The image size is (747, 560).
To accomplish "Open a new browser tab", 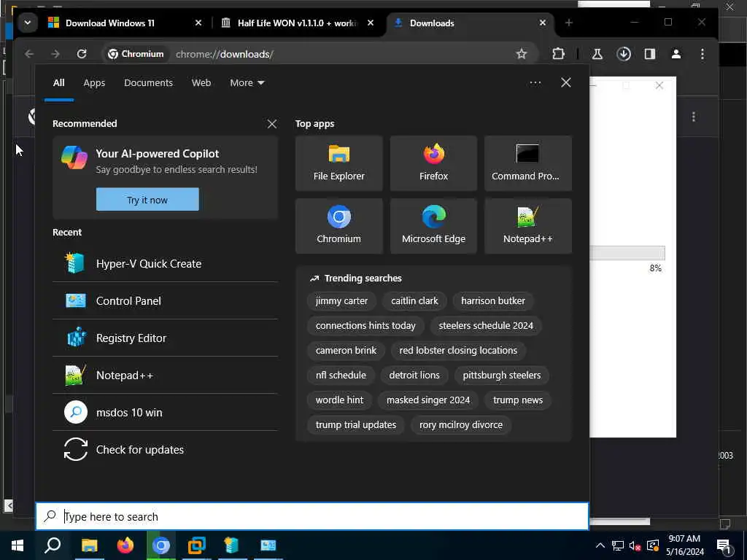I will tap(569, 23).
